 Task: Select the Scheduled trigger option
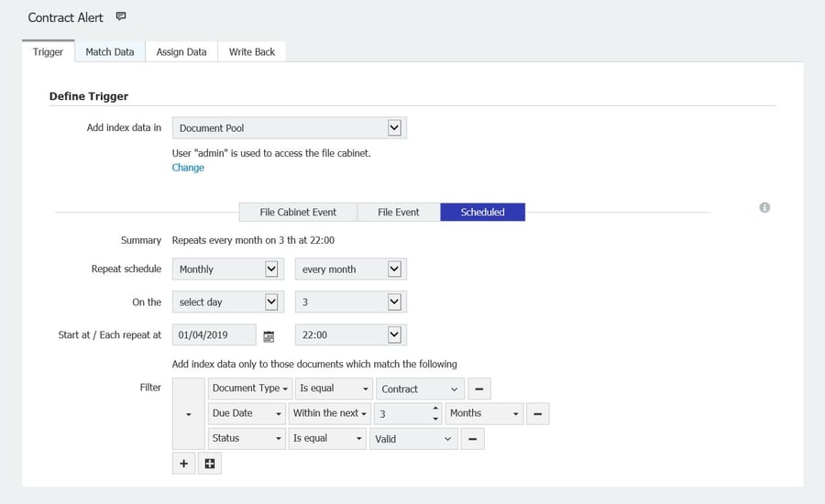pyautogui.click(x=482, y=212)
